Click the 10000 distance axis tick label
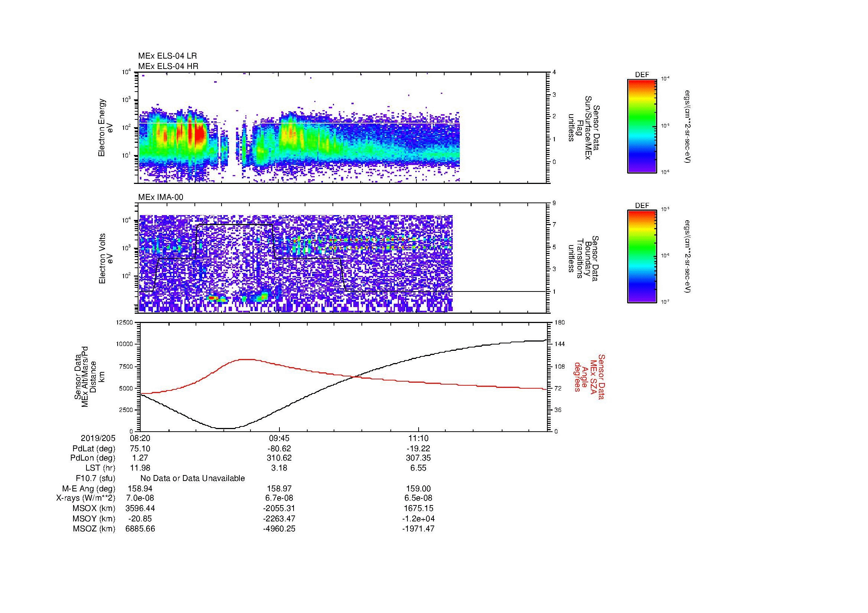The image size is (868, 613). coord(125,344)
